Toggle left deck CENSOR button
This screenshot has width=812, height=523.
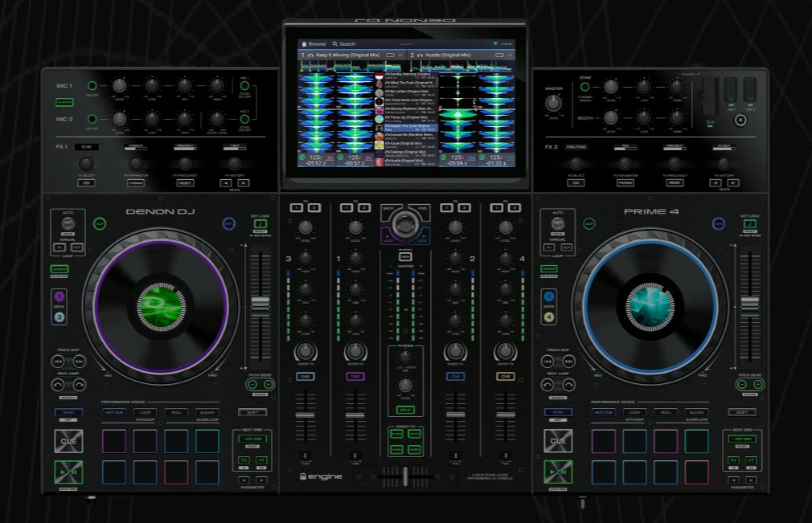59,269
